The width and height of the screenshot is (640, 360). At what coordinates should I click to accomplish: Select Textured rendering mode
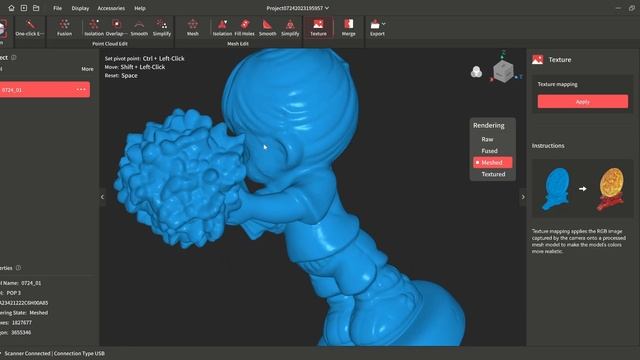[x=492, y=174]
